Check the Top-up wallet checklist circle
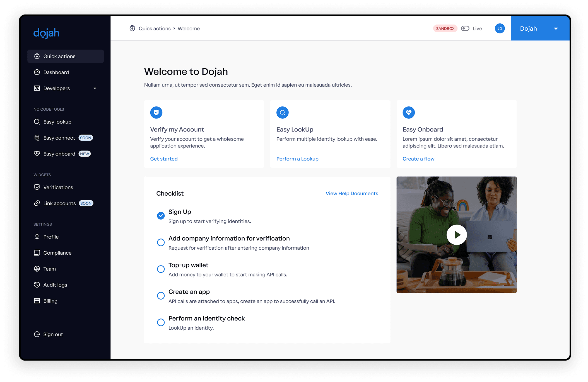The height and width of the screenshot is (382, 588). pos(161,269)
